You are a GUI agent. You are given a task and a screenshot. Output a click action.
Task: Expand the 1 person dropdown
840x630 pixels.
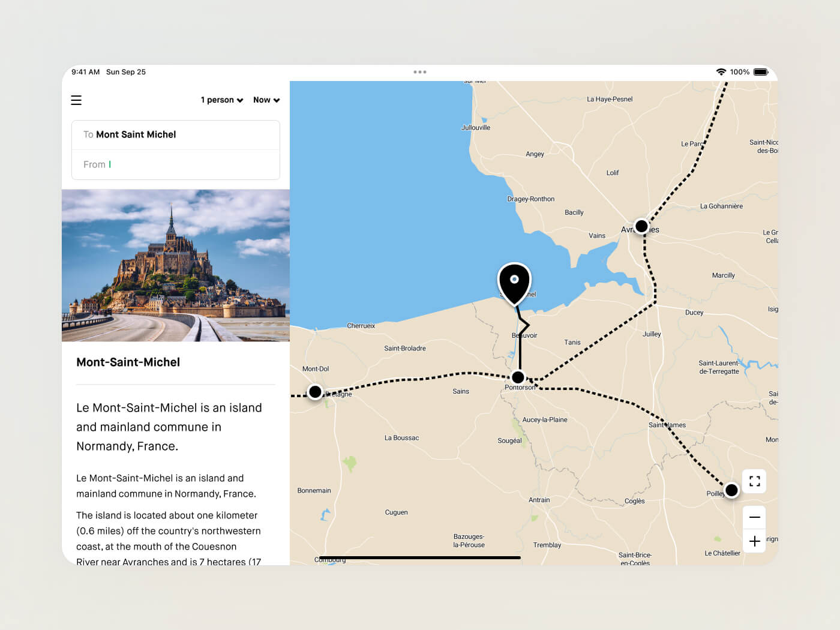pyautogui.click(x=222, y=100)
